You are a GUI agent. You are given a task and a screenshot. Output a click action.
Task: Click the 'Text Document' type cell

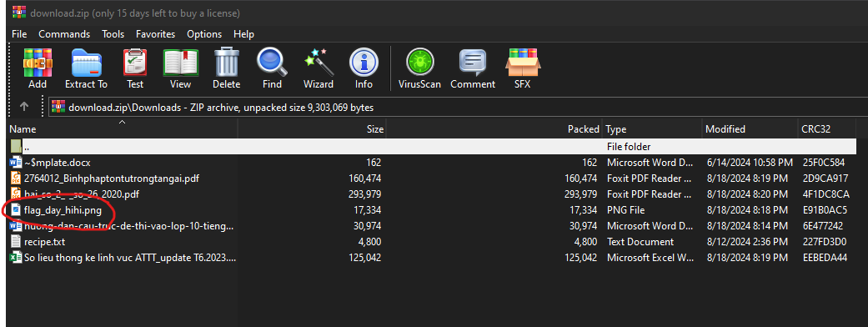(640, 242)
